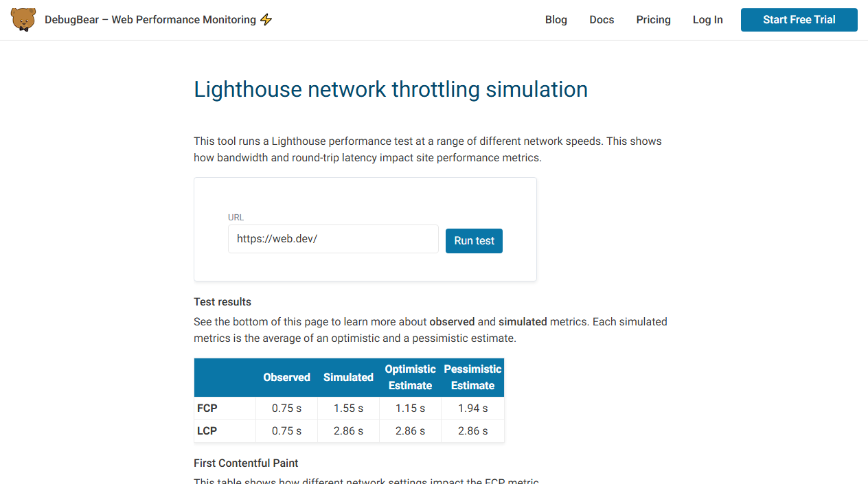868x484 pixels.
Task: Click the URL input field
Action: 333,238
